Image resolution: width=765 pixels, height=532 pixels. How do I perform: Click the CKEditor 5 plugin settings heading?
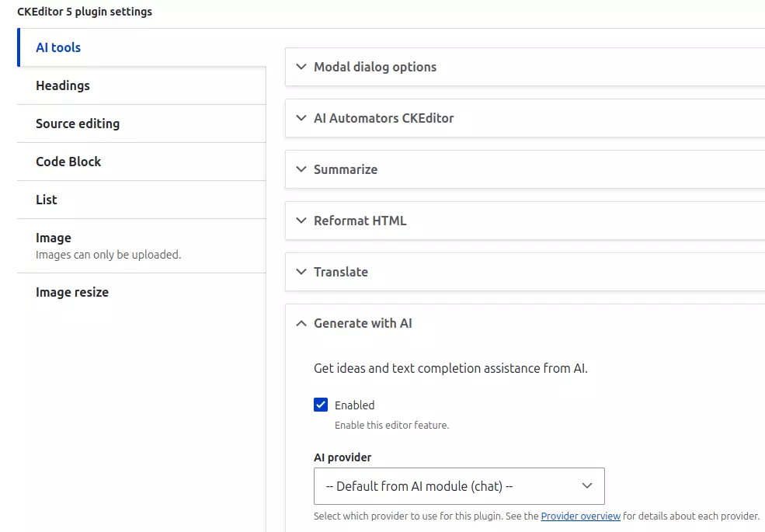click(x=85, y=12)
